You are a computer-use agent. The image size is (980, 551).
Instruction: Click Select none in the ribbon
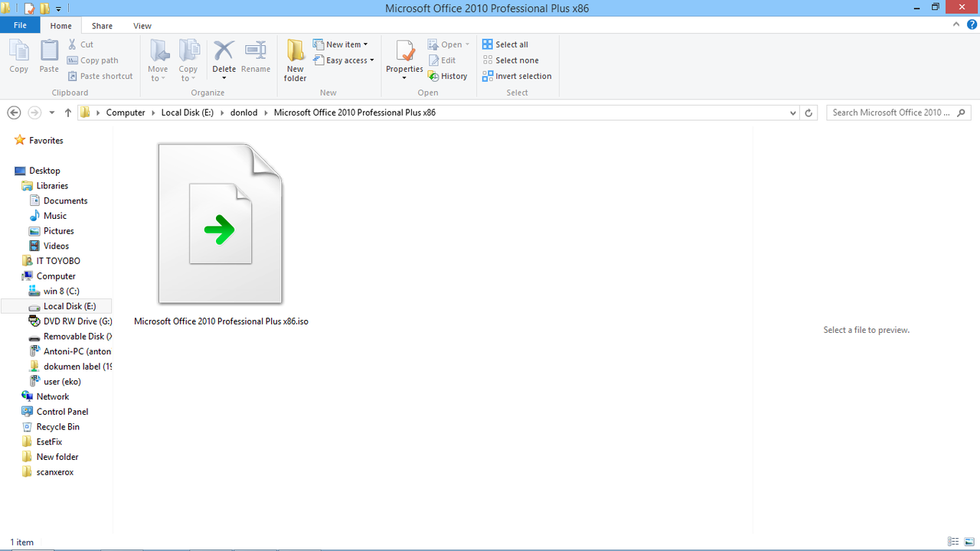[x=511, y=60]
